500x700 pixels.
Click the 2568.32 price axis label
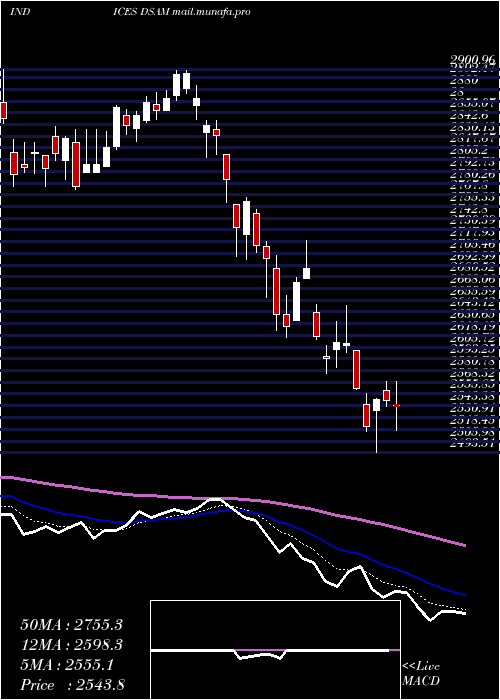(474, 373)
